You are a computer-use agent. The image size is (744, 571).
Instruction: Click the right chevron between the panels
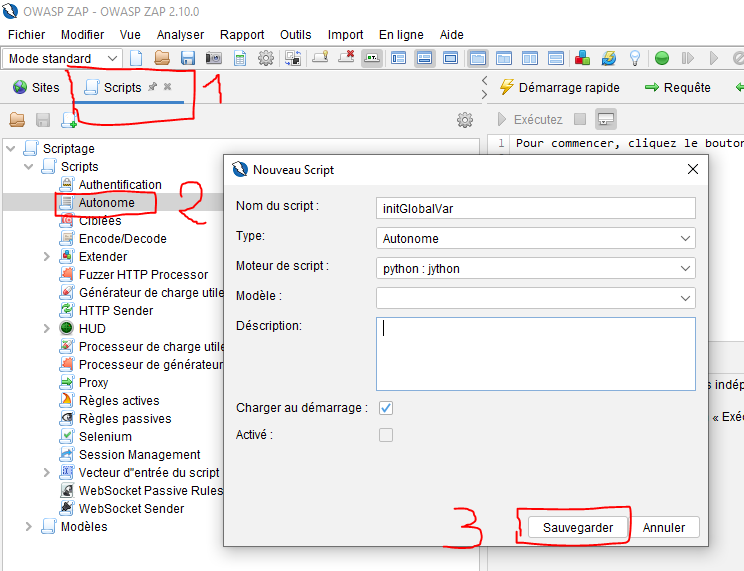coord(484,94)
